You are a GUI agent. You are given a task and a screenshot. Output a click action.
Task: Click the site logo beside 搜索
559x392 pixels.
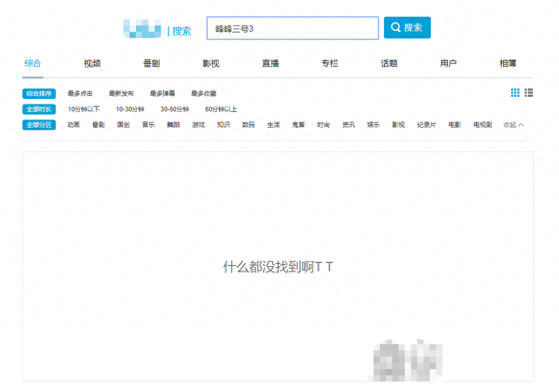[x=142, y=29]
